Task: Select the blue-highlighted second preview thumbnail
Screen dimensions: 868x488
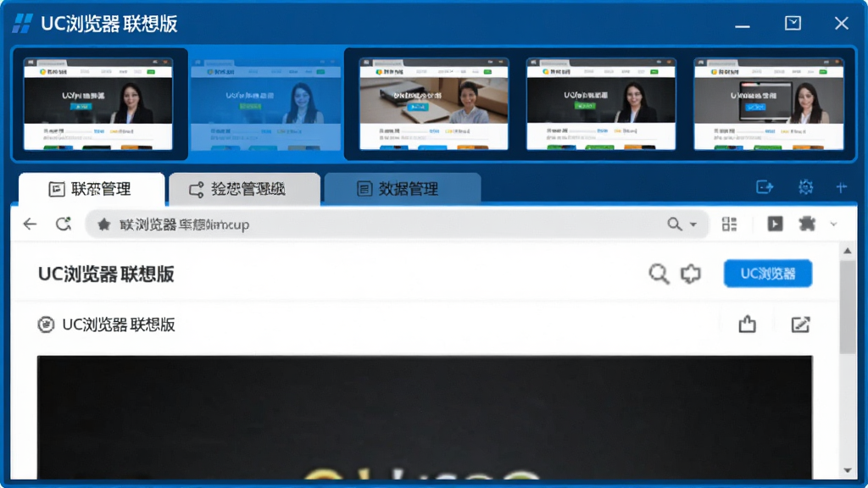Action: pyautogui.click(x=265, y=105)
